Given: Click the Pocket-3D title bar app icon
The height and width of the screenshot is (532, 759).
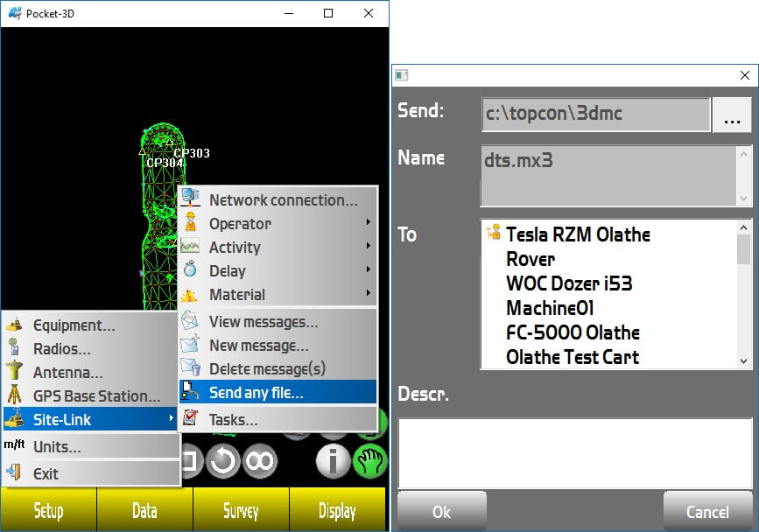Looking at the screenshot, I should 15,13.
